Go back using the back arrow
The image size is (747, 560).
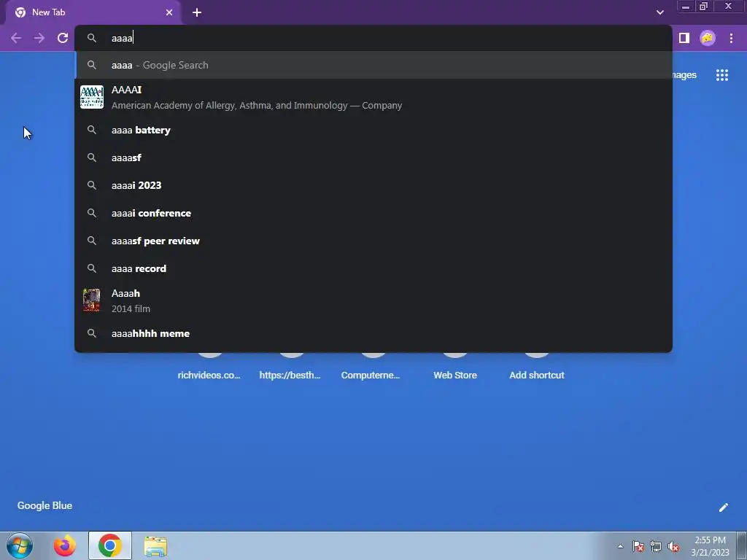click(x=16, y=38)
